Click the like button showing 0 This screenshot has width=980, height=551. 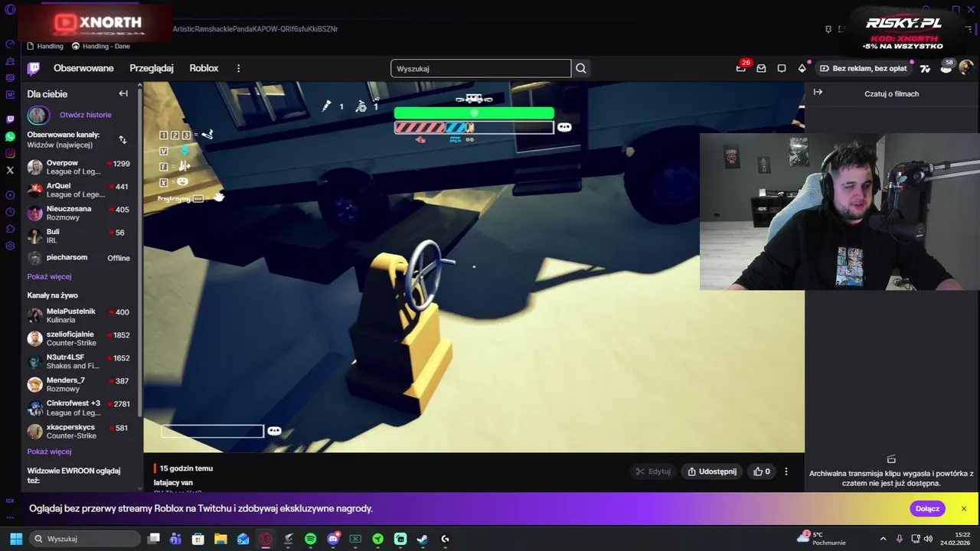pos(762,471)
